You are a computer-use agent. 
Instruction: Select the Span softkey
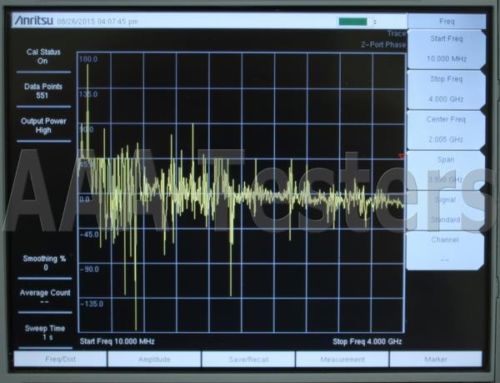pos(446,170)
